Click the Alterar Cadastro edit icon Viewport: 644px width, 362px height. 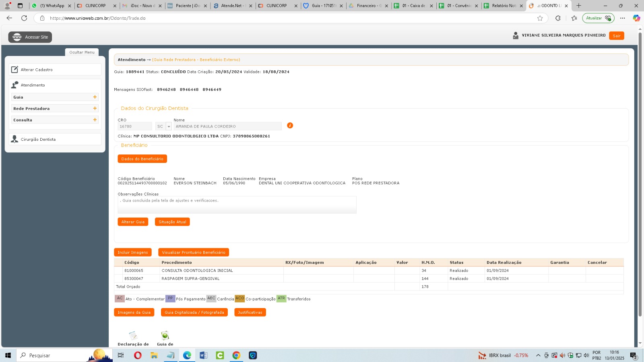coord(14,70)
